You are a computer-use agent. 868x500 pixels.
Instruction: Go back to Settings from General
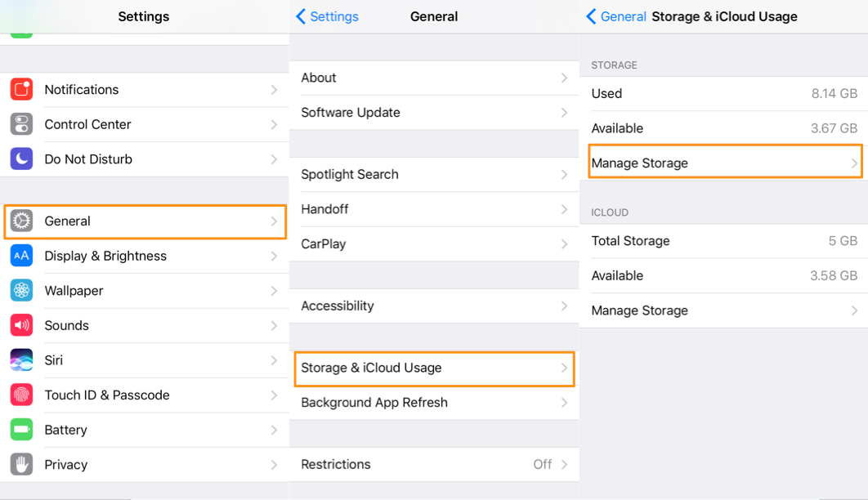(328, 16)
